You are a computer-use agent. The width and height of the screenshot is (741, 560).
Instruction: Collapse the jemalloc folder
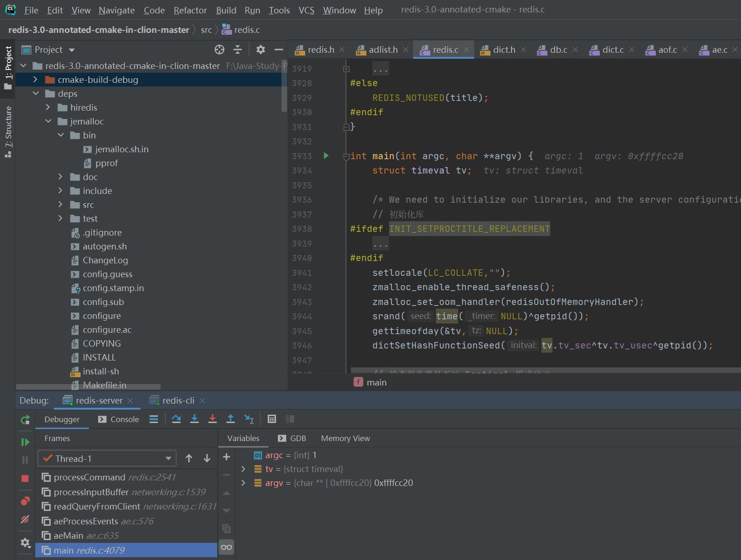(48, 121)
